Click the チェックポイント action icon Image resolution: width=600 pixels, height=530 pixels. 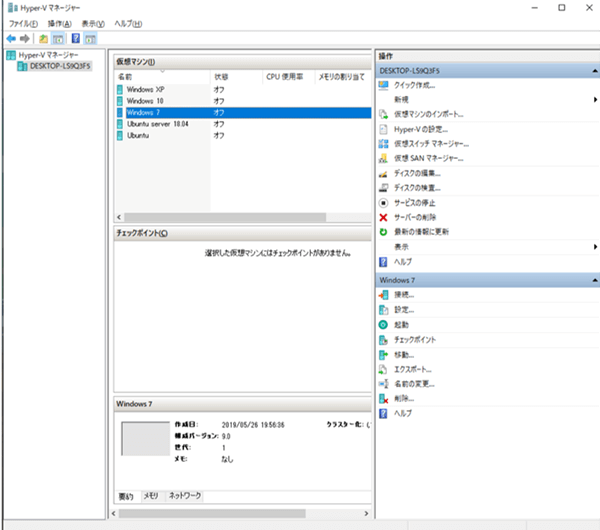[x=383, y=340]
